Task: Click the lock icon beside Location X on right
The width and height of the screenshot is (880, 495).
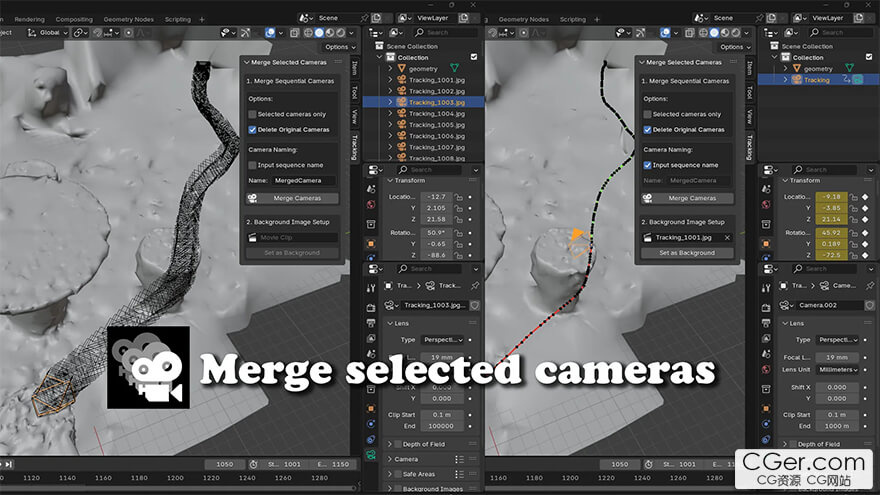Action: point(853,197)
